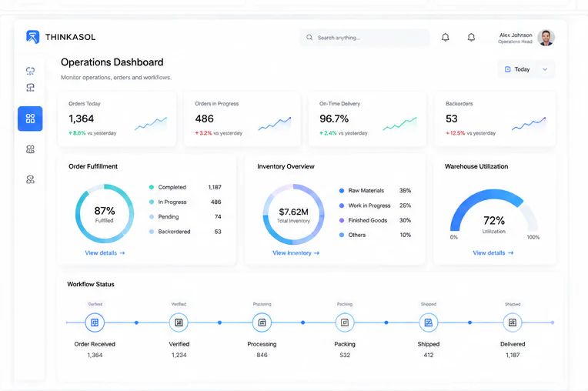Click the Workflow Status section title
This screenshot has height=391, width=588.
click(91, 284)
